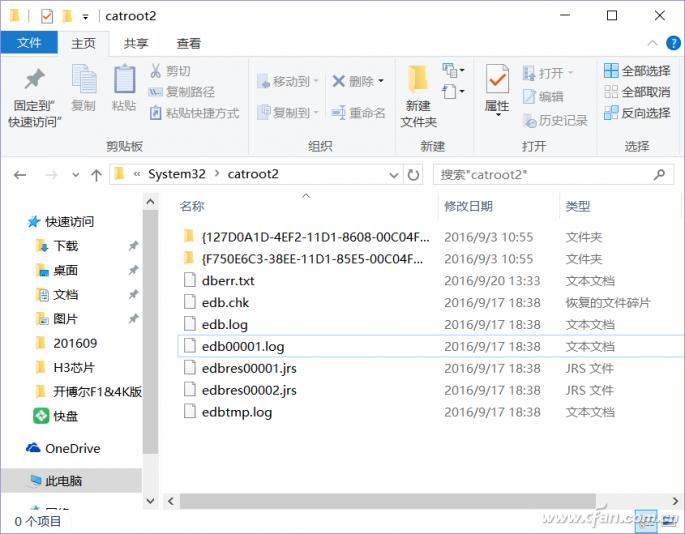
Task: Click Select all in ribbon
Action: [637, 70]
